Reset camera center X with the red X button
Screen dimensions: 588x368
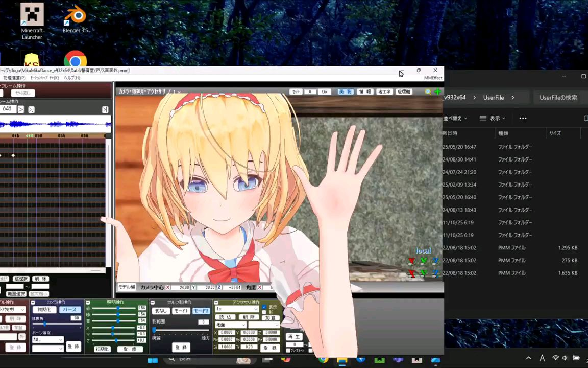[x=167, y=287]
